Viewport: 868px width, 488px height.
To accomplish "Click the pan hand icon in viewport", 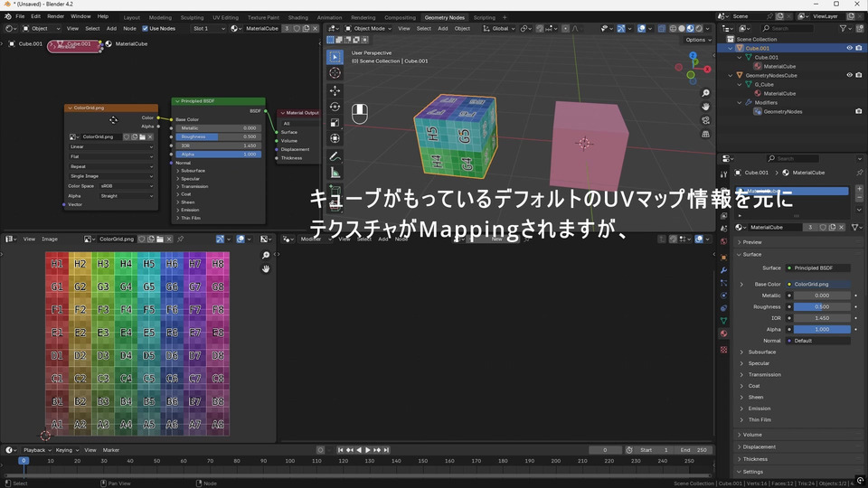I will tap(706, 107).
